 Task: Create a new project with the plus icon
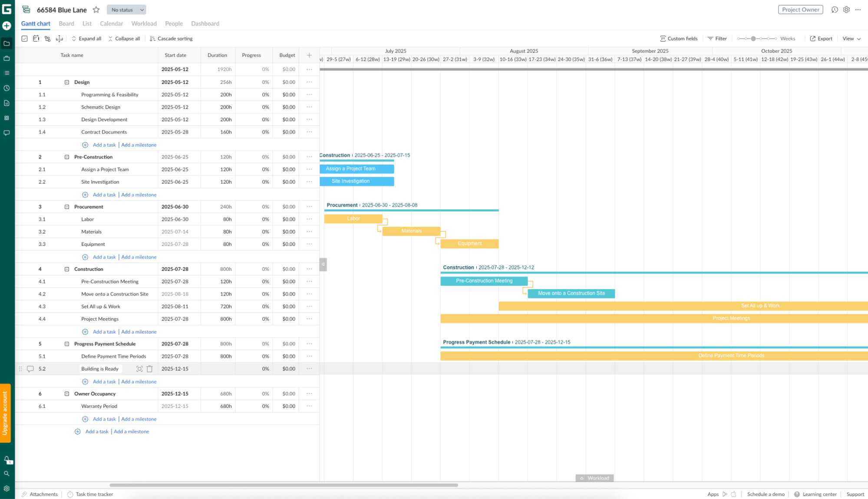coord(7,26)
